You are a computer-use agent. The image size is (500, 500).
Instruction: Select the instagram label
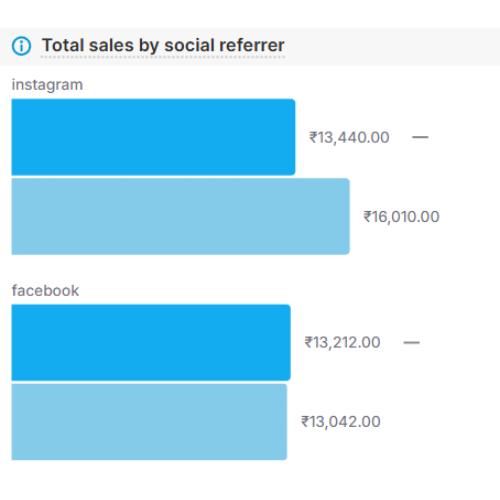(x=47, y=85)
